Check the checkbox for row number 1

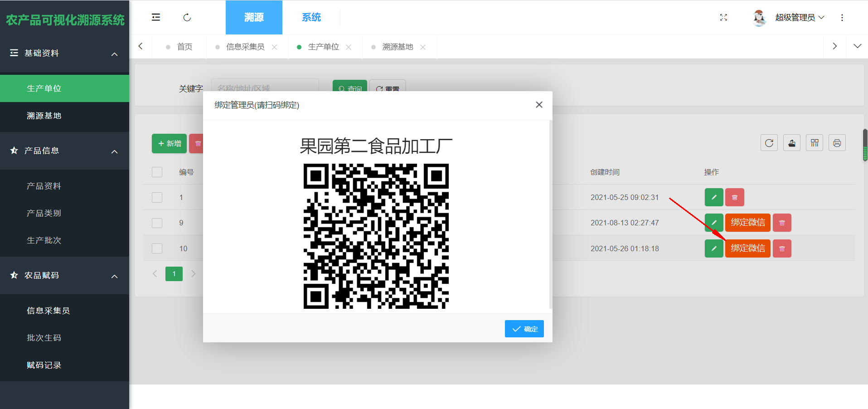157,197
